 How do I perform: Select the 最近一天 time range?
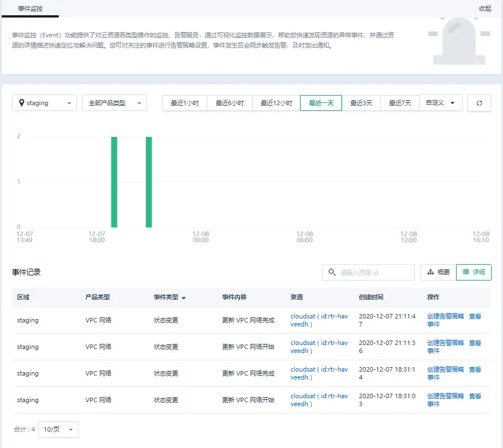click(x=321, y=103)
